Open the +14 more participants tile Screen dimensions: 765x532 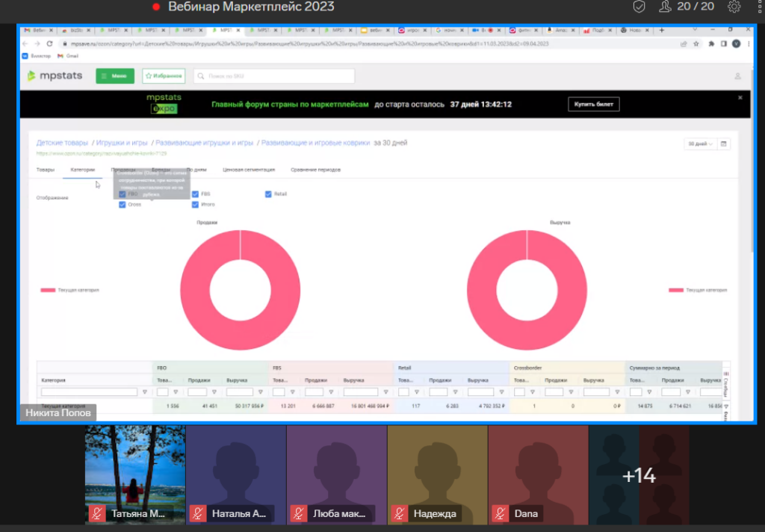tap(639, 475)
